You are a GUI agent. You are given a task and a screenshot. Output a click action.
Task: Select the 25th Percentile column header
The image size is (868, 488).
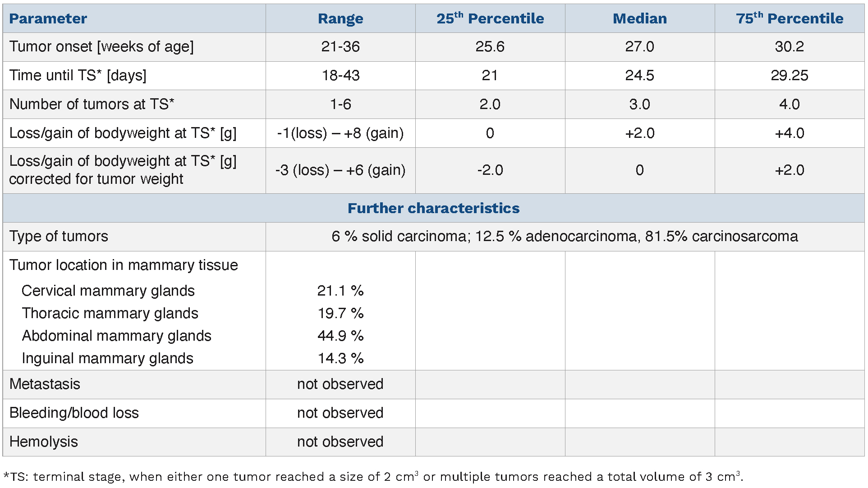(x=490, y=18)
